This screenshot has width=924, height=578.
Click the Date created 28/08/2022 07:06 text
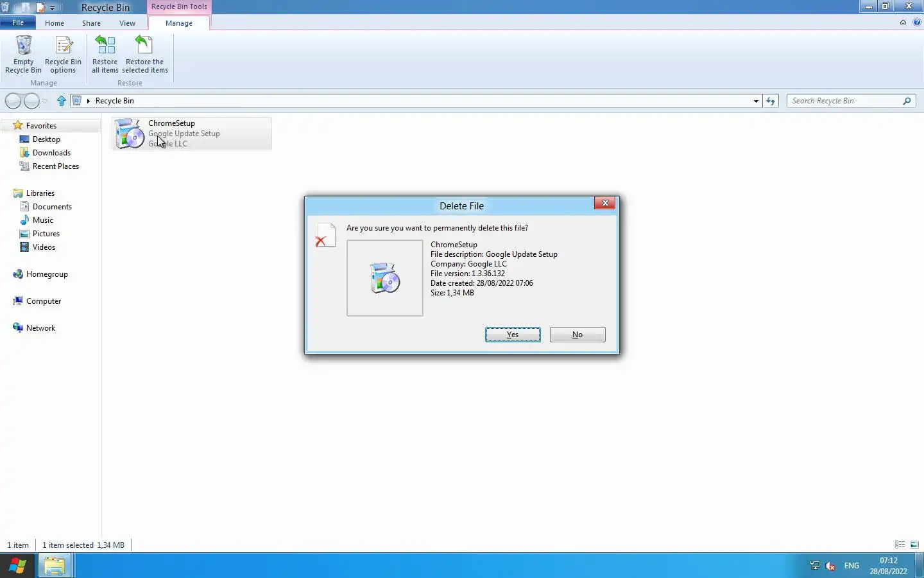[482, 283]
